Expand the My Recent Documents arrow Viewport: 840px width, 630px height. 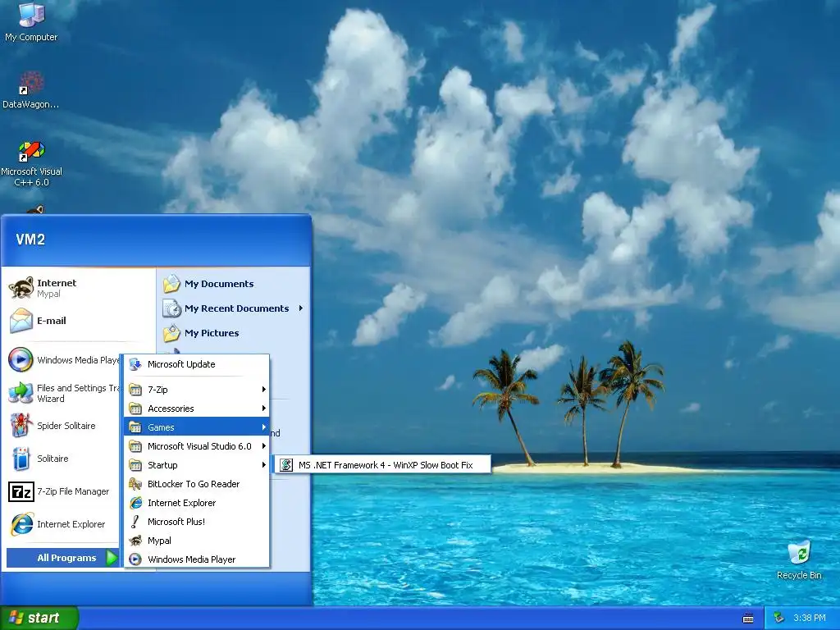(x=300, y=308)
